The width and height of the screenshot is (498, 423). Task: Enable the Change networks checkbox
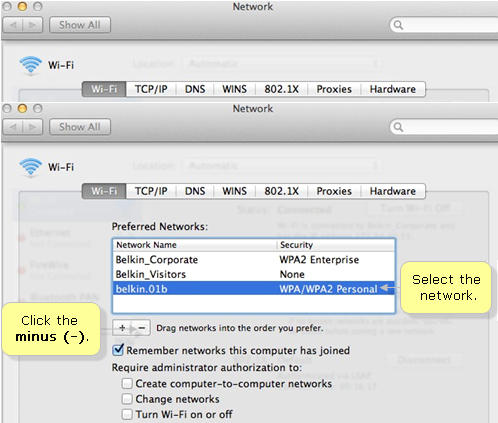coord(127,399)
